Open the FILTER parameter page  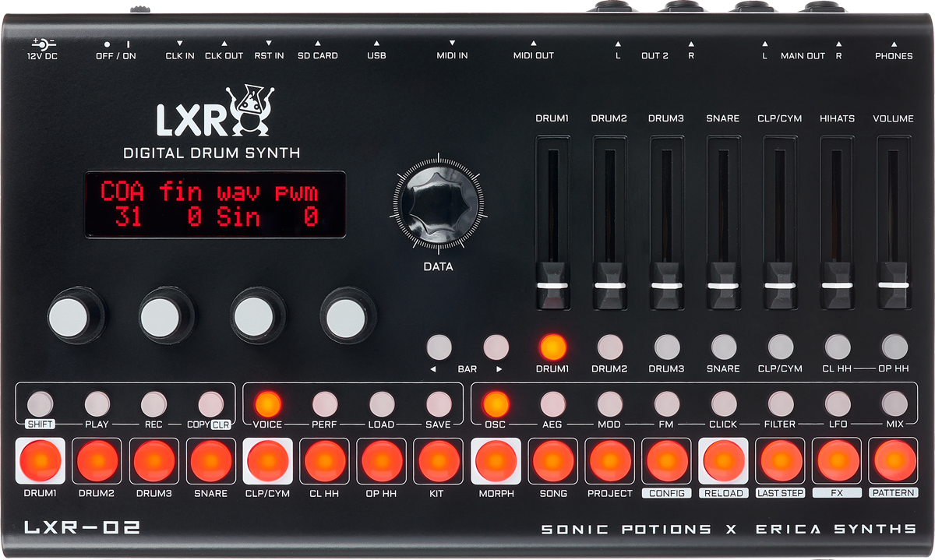(780, 403)
